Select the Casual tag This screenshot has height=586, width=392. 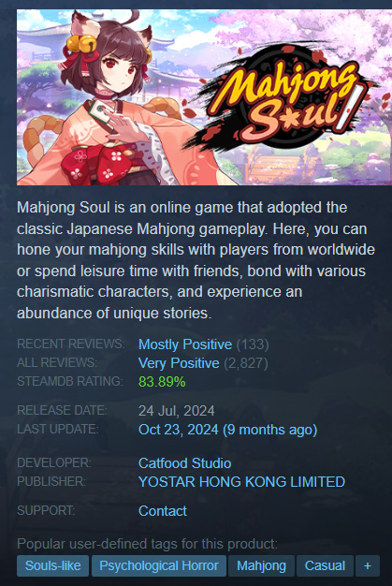pyautogui.click(x=325, y=565)
